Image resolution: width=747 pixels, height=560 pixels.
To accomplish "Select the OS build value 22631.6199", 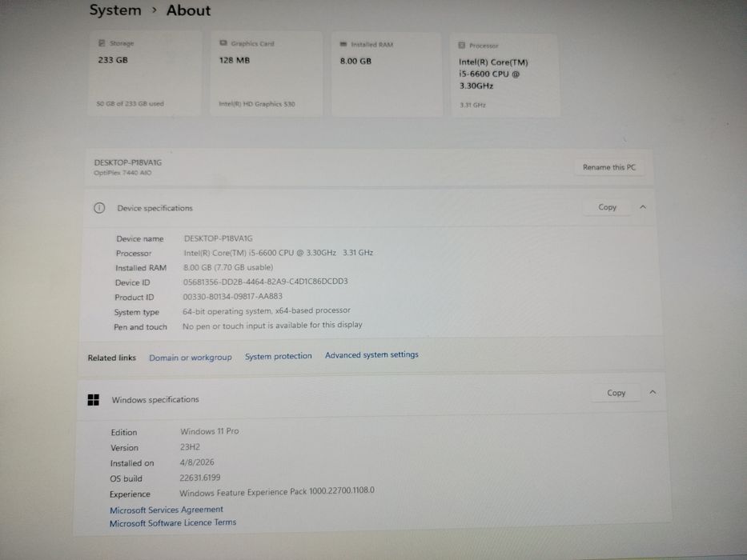I will coord(199,478).
